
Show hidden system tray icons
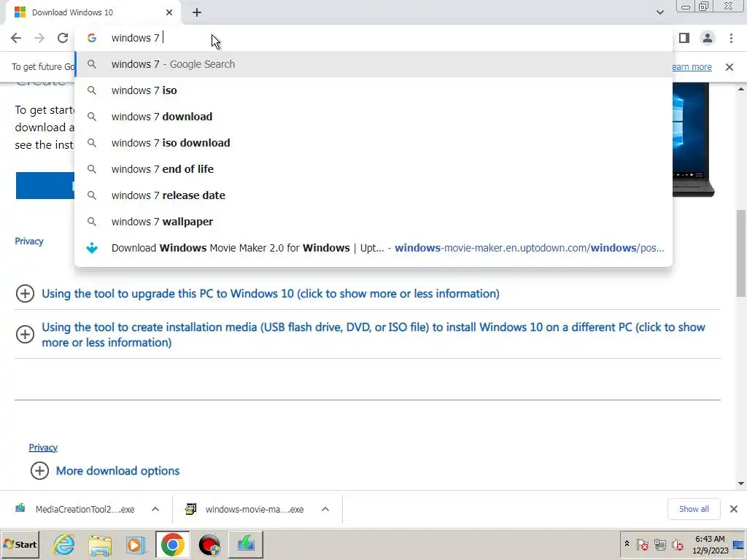point(627,544)
